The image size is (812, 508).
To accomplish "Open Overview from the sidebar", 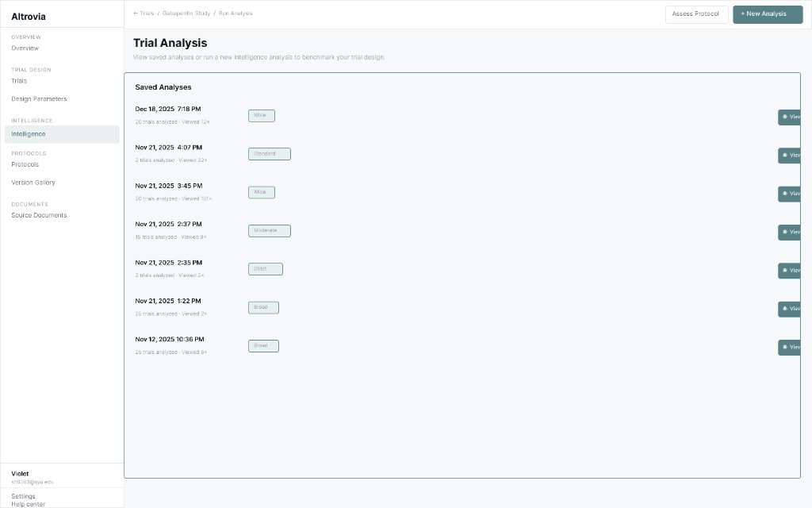I will pos(25,48).
